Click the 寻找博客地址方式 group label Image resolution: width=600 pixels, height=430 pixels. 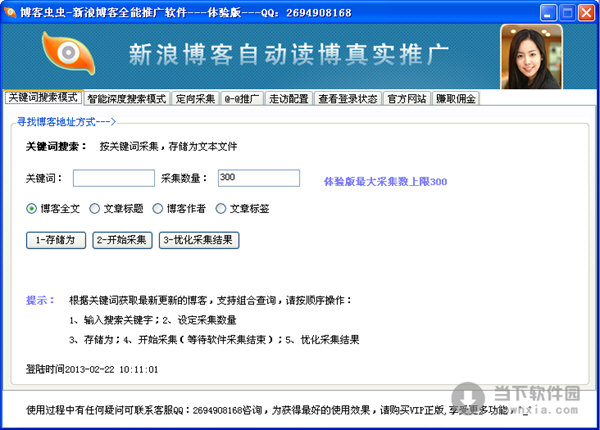coord(66,122)
